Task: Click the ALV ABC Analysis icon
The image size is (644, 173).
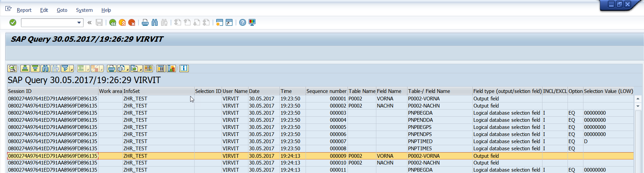Action: 161,69
